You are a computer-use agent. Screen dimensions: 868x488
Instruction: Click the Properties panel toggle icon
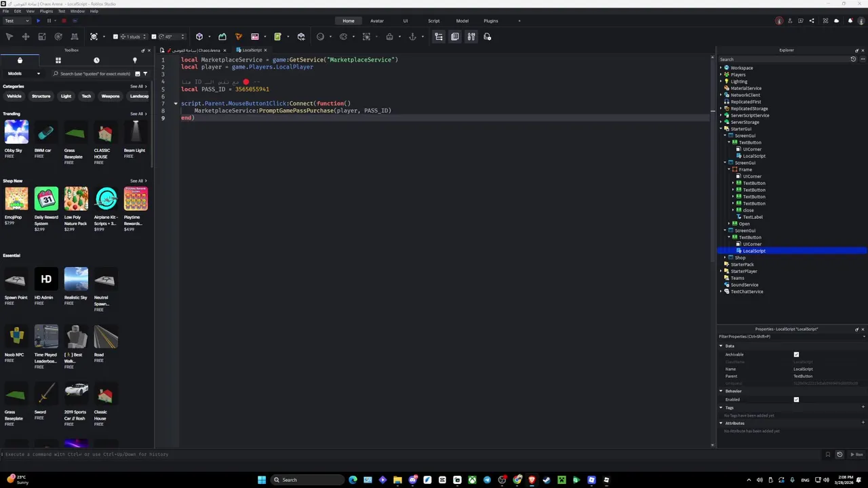click(455, 37)
